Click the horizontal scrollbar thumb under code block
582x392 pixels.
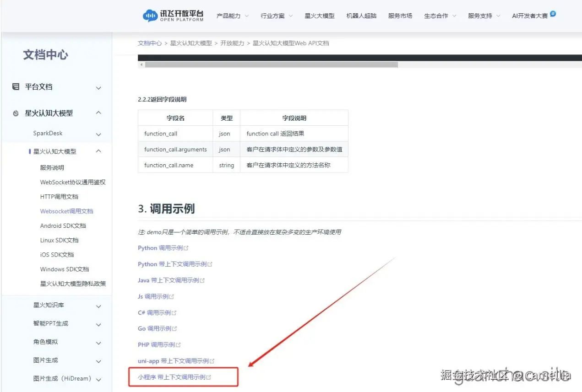click(272, 64)
